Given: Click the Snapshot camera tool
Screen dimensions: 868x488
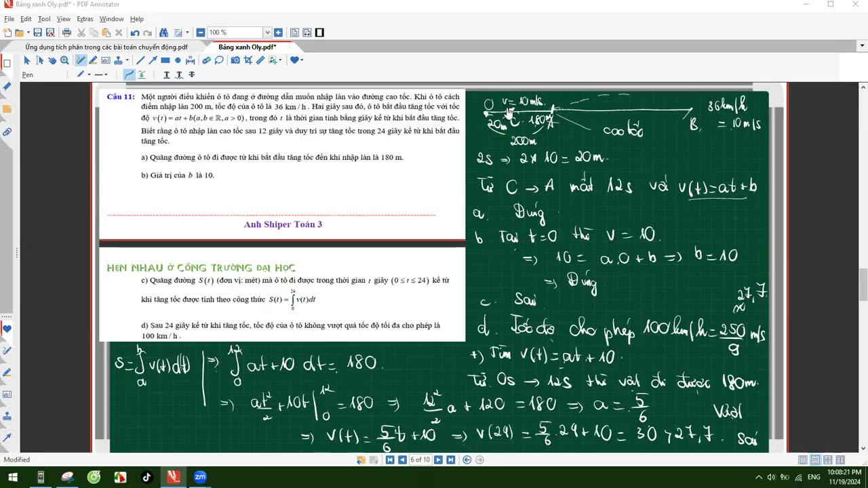Looking at the screenshot, I should (x=235, y=60).
